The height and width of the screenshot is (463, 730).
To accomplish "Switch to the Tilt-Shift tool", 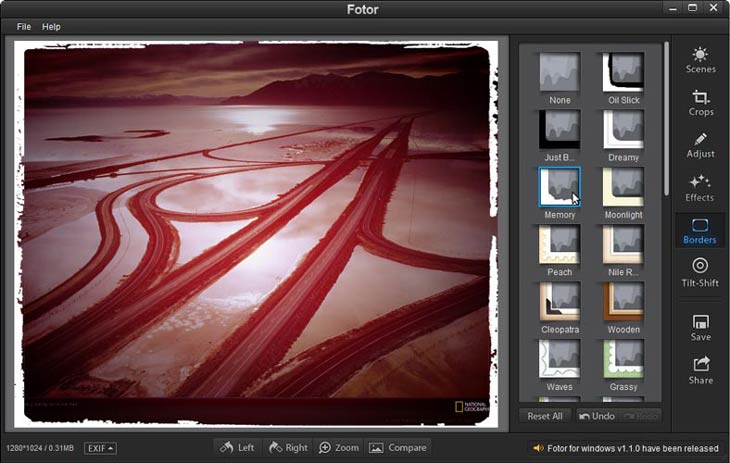I will click(700, 272).
